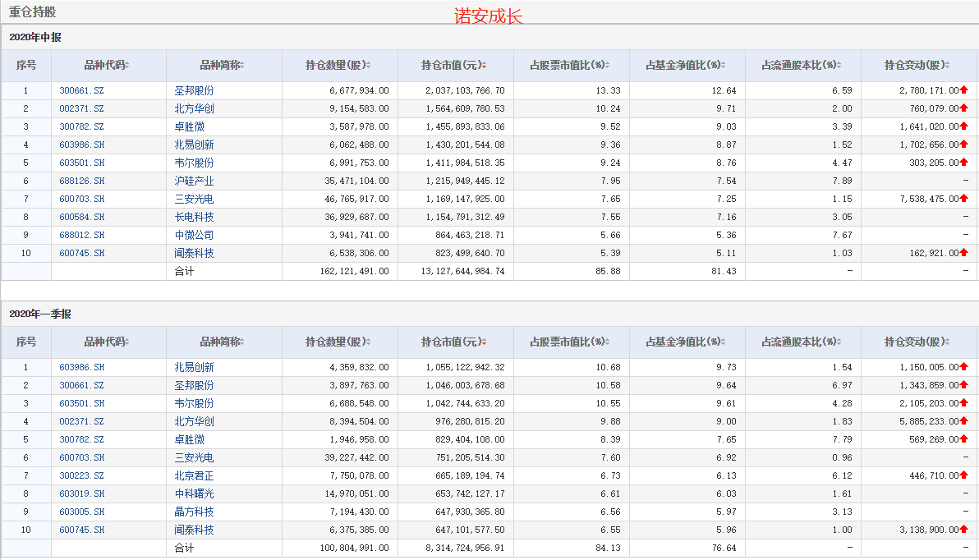The image size is (979, 560).
Task: Select total share count 162,121,491.00
Action: [354, 271]
